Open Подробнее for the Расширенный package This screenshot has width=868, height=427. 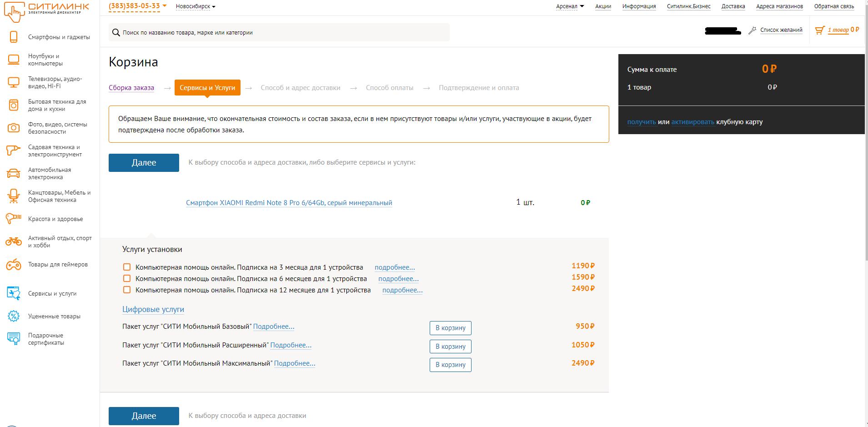click(291, 345)
